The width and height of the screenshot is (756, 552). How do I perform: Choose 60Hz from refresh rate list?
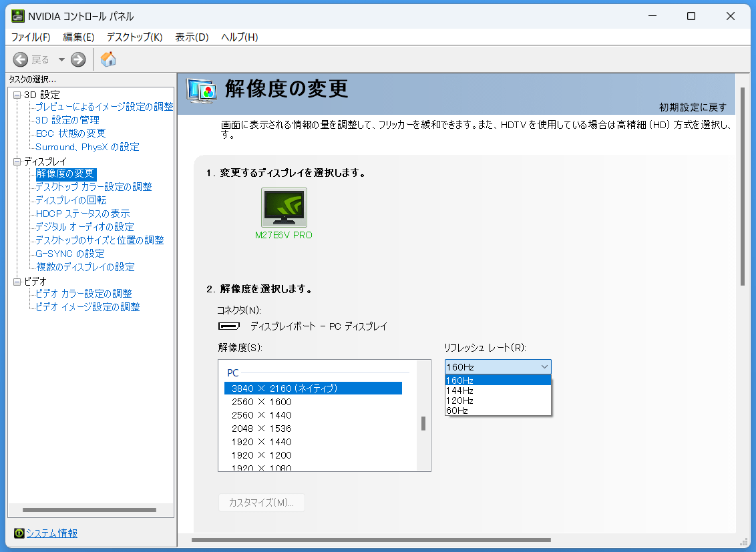coord(457,410)
